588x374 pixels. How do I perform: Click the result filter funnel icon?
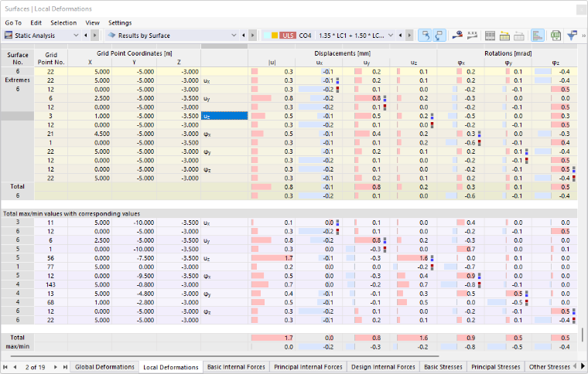point(572,36)
